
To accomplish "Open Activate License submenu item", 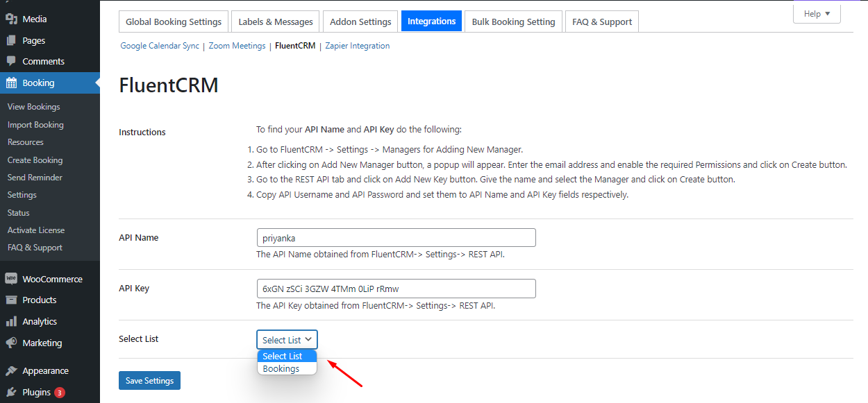I will (x=36, y=230).
